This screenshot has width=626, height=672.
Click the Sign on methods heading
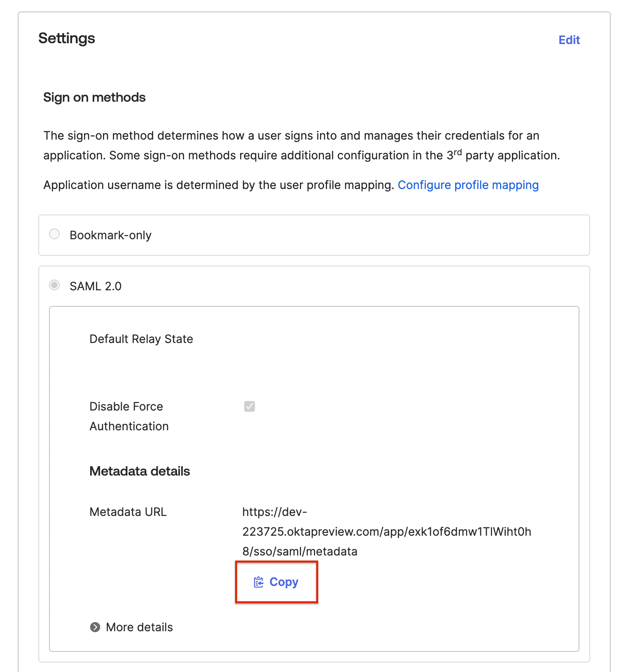coord(94,98)
